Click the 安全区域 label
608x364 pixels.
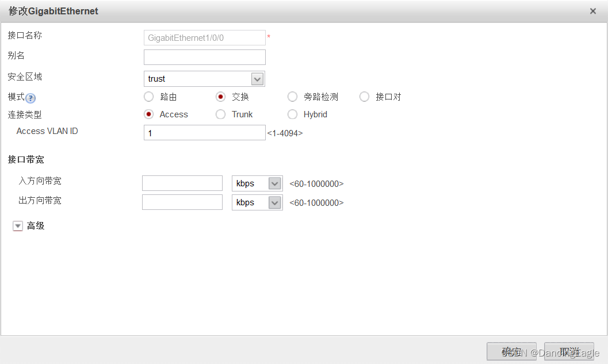(25, 76)
